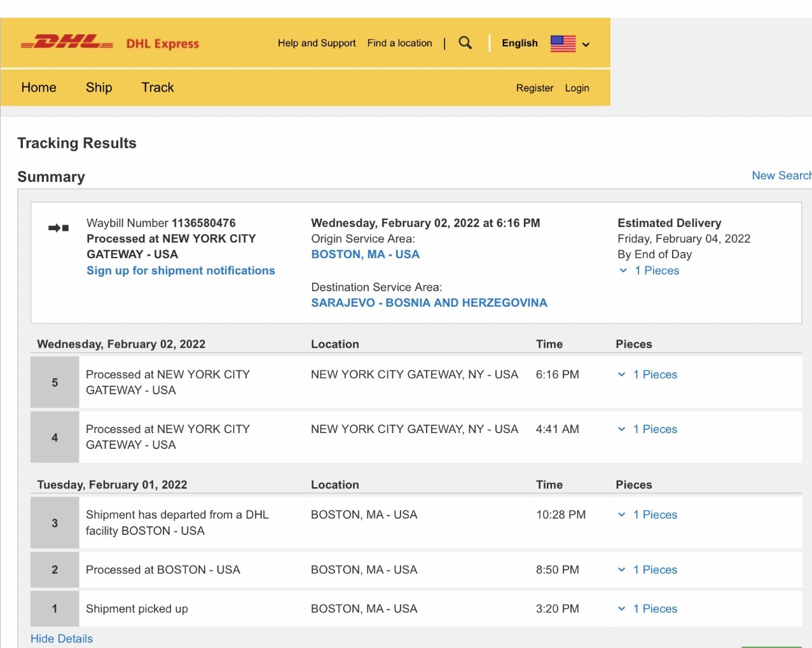812x648 pixels.
Task: Click the Register link
Action: click(x=535, y=88)
